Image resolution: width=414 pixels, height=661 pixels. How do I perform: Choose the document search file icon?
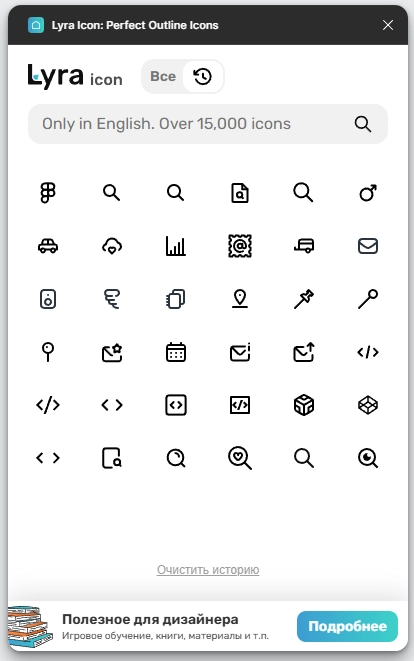click(240, 193)
